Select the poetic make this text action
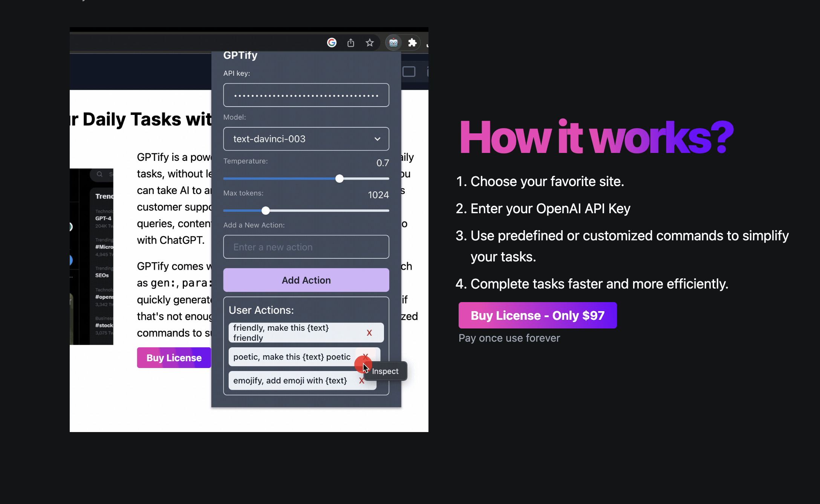 [x=304, y=357]
